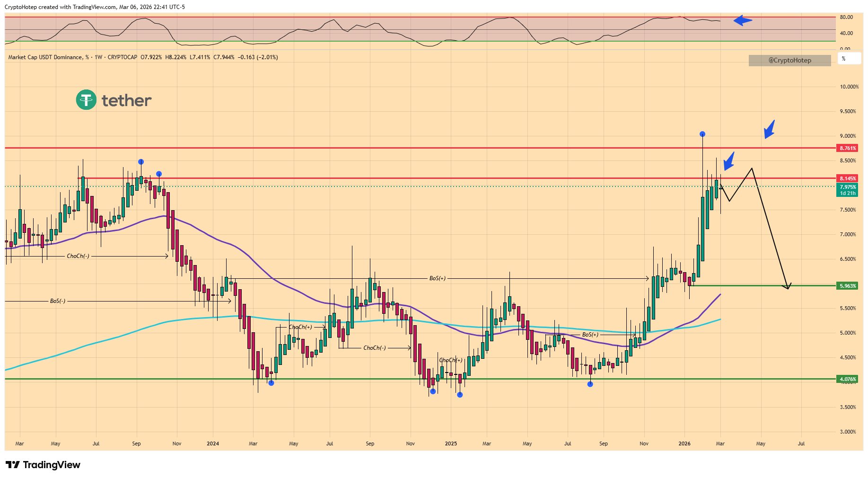This screenshot has width=868, height=479.
Task: Click the 3.000% price axis label
Action: tap(848, 432)
